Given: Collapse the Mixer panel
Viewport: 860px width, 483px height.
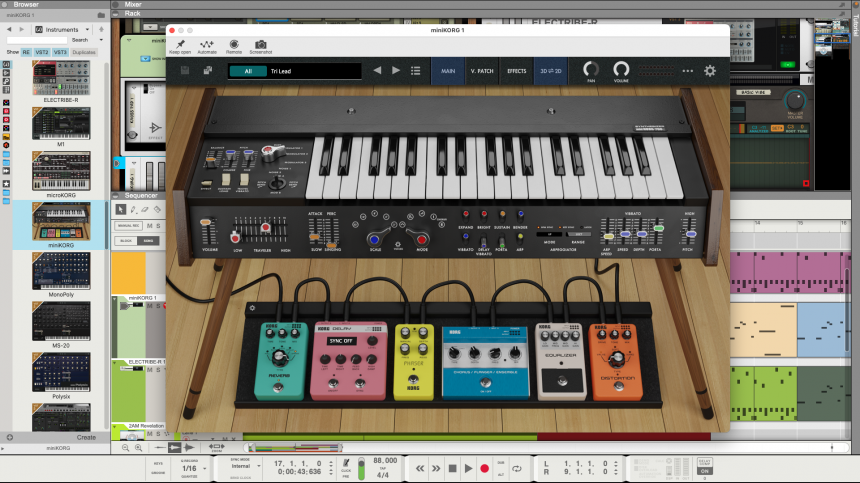Looking at the screenshot, I should [x=115, y=4].
